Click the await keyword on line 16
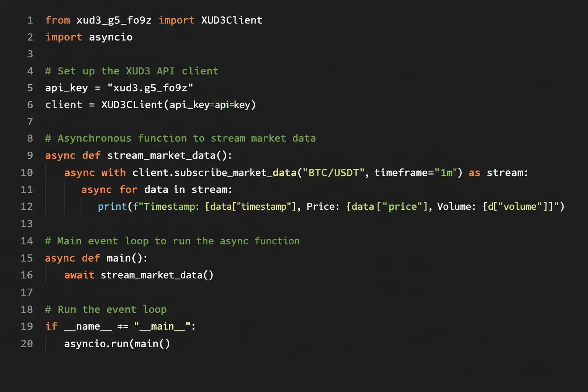Image resolution: width=588 pixels, height=392 pixels. coord(79,275)
